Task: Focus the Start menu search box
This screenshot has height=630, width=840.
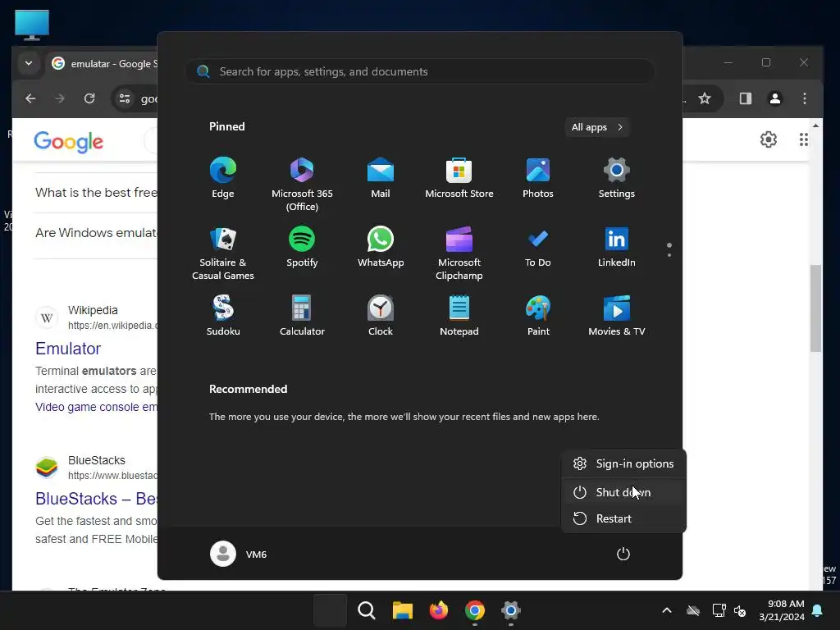Action: 420,72
